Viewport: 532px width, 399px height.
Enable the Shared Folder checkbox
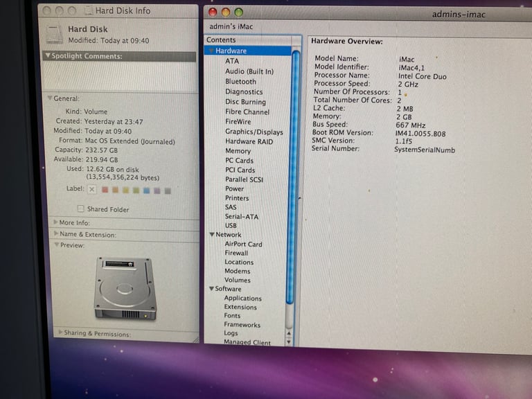click(x=80, y=209)
